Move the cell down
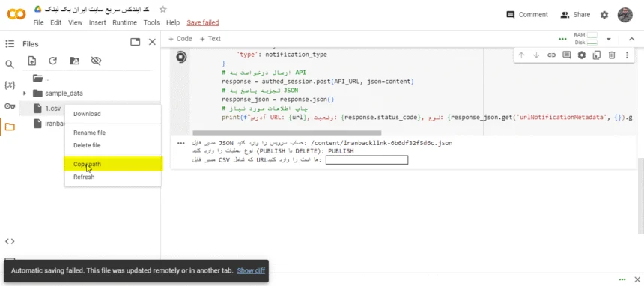The width and height of the screenshot is (644, 286). pyautogui.click(x=536, y=55)
